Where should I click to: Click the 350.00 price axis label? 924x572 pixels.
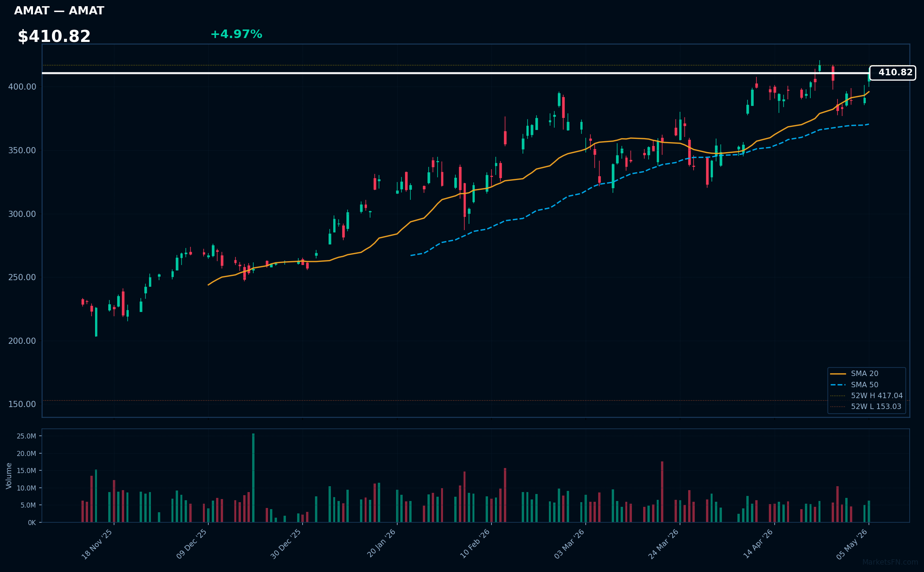click(22, 151)
